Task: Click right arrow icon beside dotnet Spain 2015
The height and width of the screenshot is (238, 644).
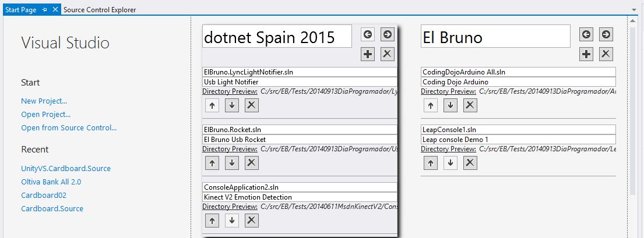Action: tap(388, 34)
